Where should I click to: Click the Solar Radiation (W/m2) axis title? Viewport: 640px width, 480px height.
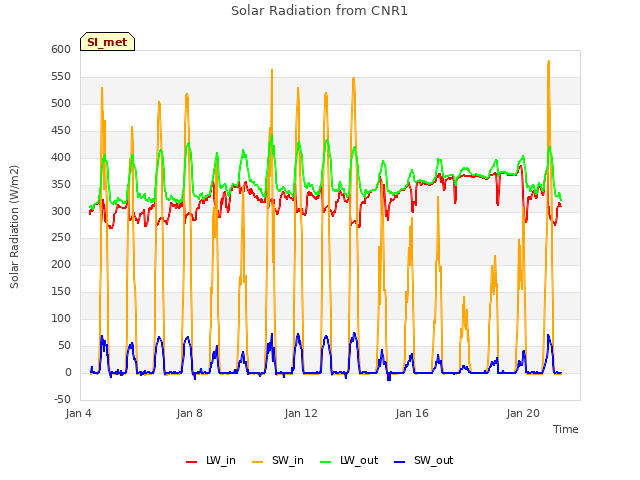click(x=14, y=227)
